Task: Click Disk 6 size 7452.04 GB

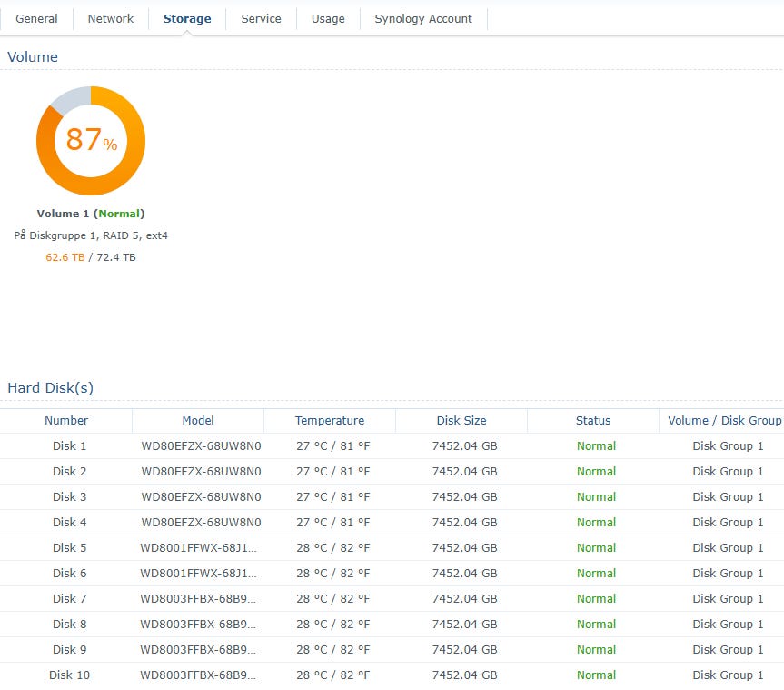Action: pyautogui.click(x=464, y=574)
